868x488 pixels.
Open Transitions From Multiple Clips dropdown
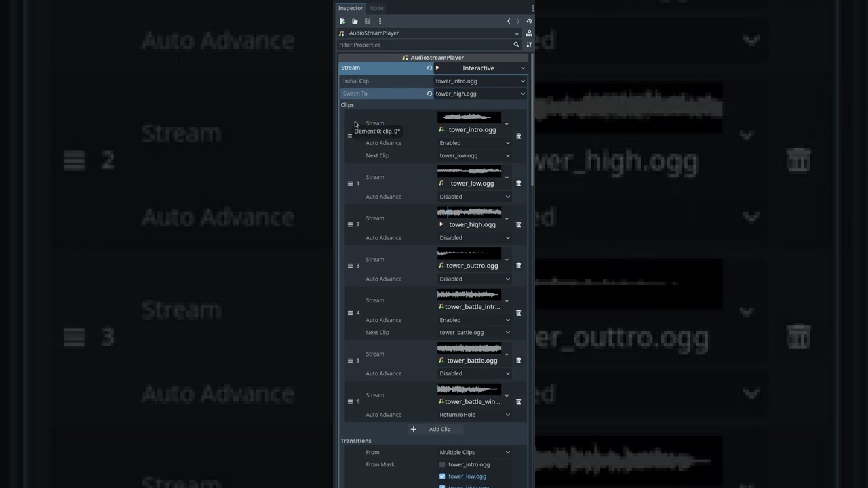[475, 452]
